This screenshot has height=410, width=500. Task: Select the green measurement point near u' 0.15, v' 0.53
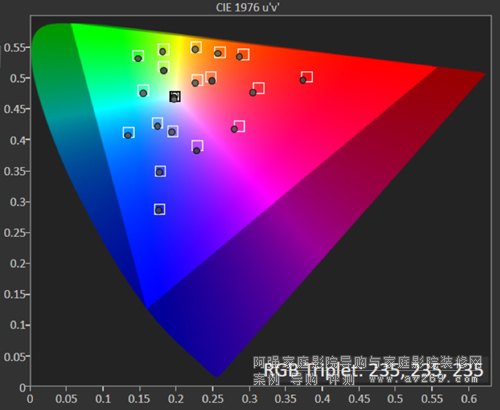(x=138, y=58)
